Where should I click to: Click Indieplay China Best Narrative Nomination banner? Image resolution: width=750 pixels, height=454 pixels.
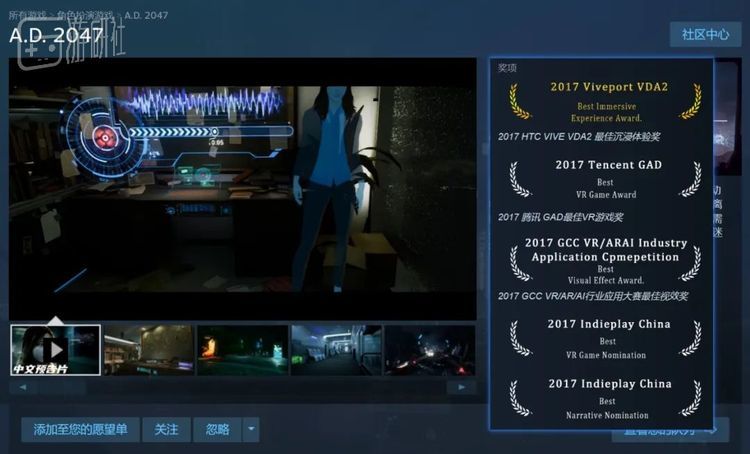(x=606, y=399)
